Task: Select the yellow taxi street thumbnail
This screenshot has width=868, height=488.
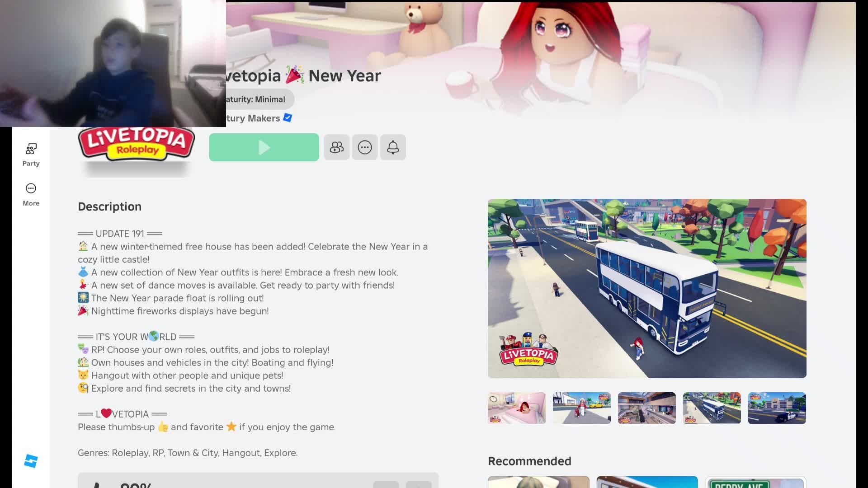Action: click(581, 408)
